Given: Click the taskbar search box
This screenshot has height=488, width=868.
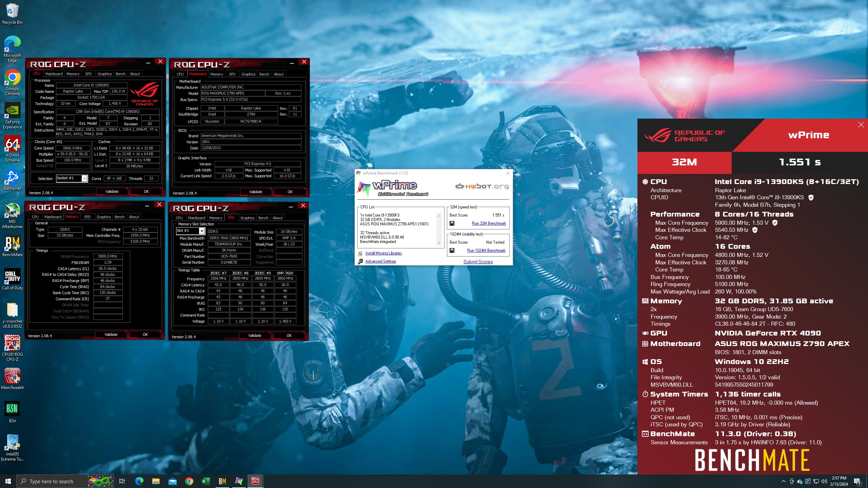Looking at the screenshot, I should 64,481.
